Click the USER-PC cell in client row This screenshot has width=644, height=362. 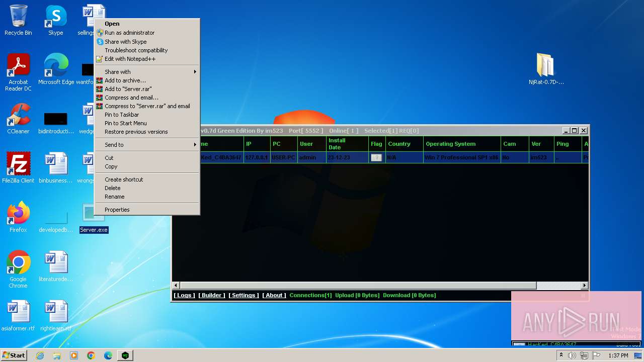coord(283,157)
